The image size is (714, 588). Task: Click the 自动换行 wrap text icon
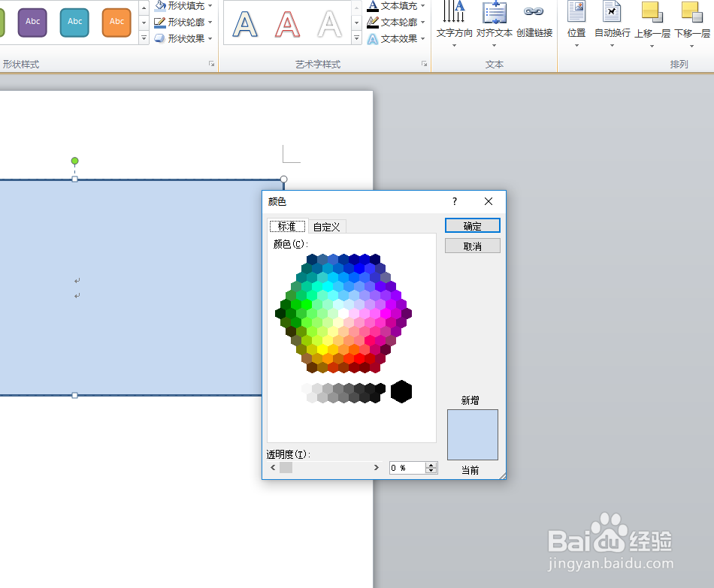click(x=612, y=12)
